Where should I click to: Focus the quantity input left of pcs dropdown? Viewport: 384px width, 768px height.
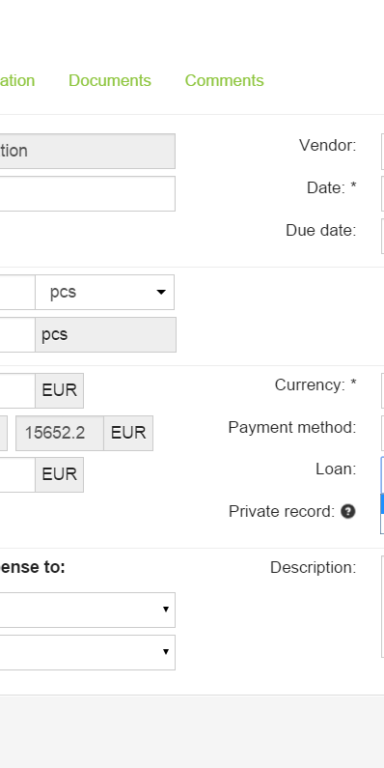coord(18,292)
